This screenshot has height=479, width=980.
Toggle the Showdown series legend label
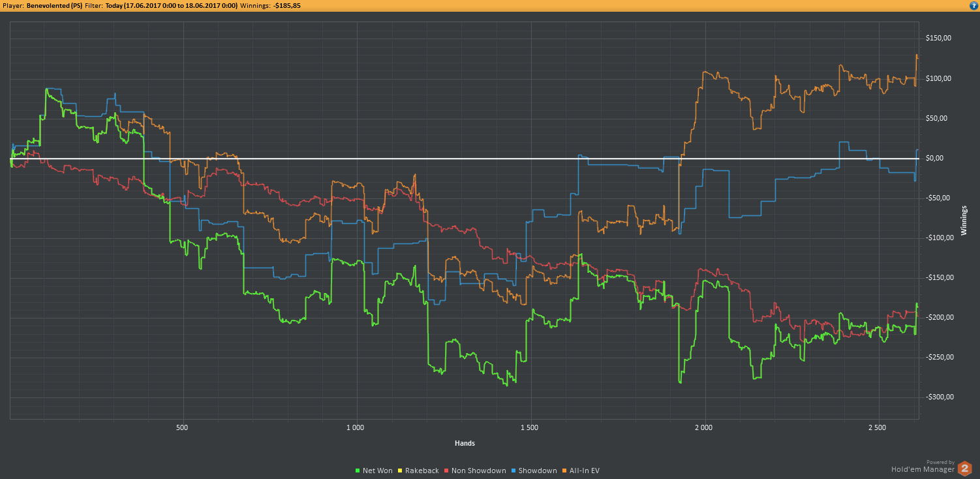point(538,471)
